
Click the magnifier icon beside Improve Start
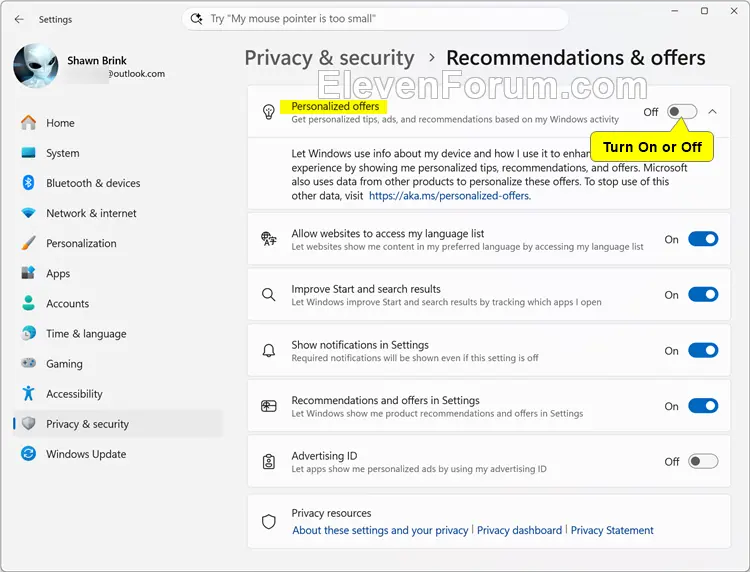pyautogui.click(x=269, y=295)
